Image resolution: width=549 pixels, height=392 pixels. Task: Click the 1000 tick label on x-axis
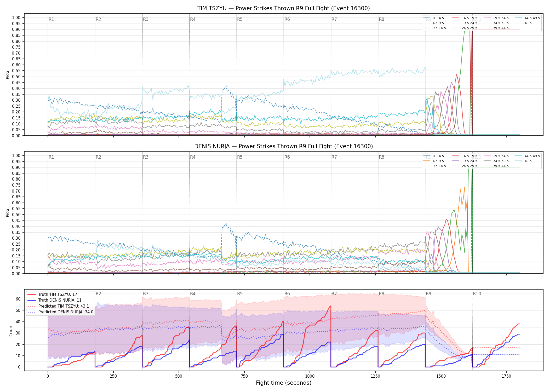(310, 376)
